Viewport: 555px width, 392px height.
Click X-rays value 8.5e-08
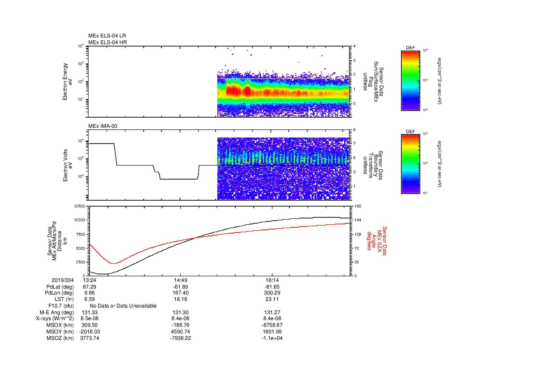[90, 318]
